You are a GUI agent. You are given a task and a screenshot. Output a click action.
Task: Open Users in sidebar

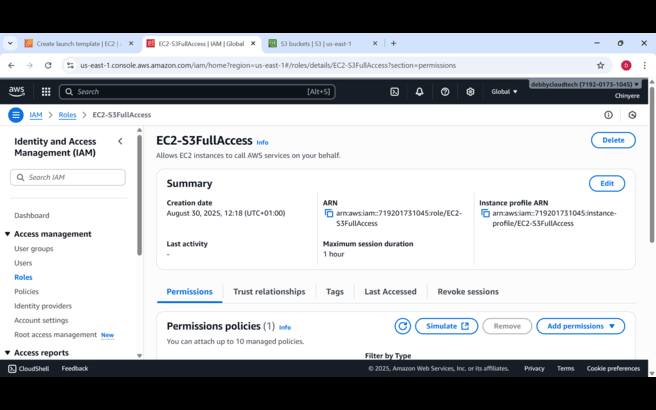(x=23, y=263)
